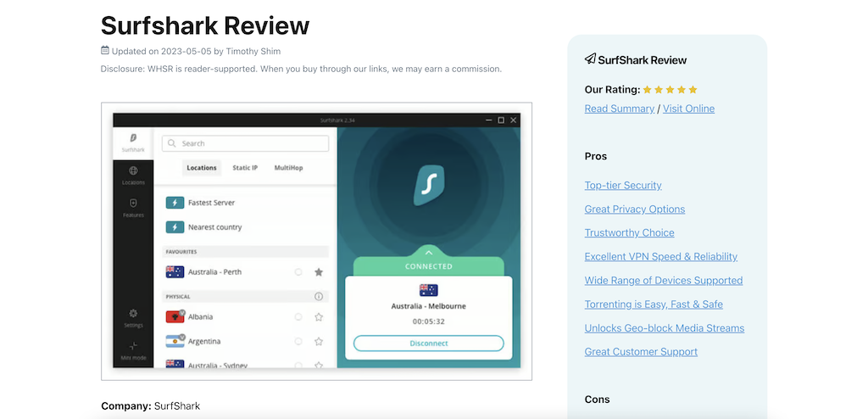Click the Argentina flag icon
Image resolution: width=868 pixels, height=419 pixels.
click(x=175, y=342)
